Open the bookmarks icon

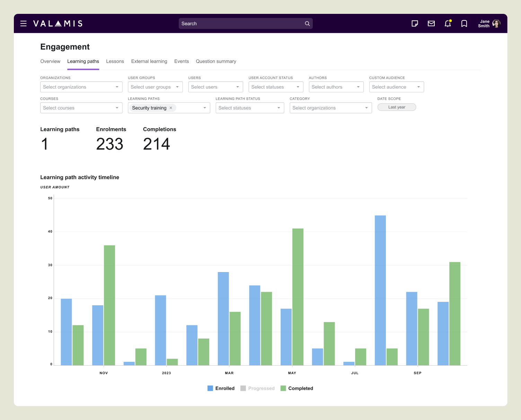pos(464,24)
